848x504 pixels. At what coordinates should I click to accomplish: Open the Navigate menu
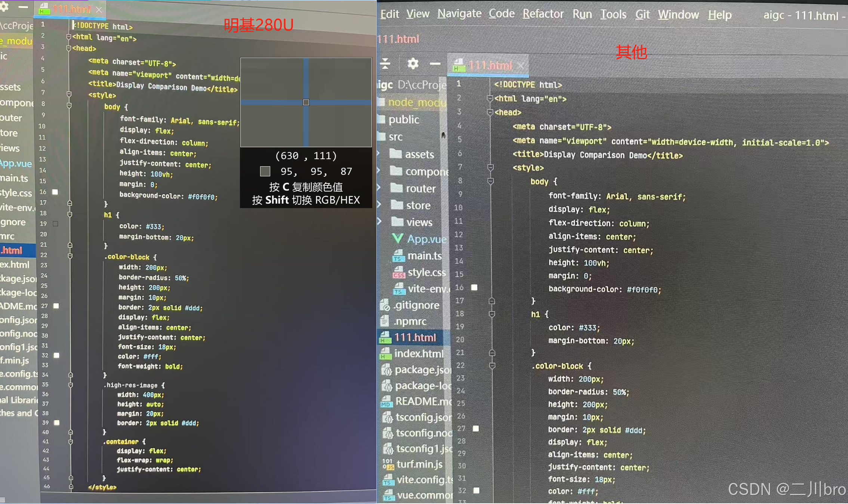pyautogui.click(x=459, y=13)
